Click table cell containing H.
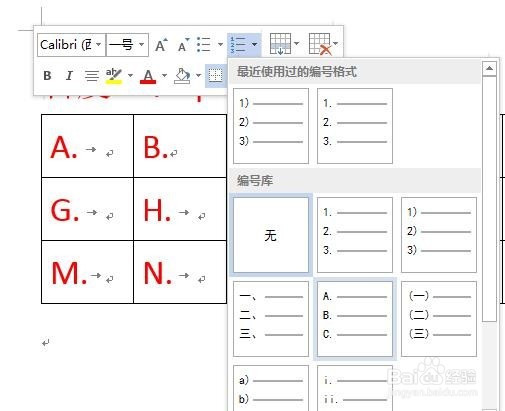Image resolution: width=505 pixels, height=411 pixels. pyautogui.click(x=180, y=209)
